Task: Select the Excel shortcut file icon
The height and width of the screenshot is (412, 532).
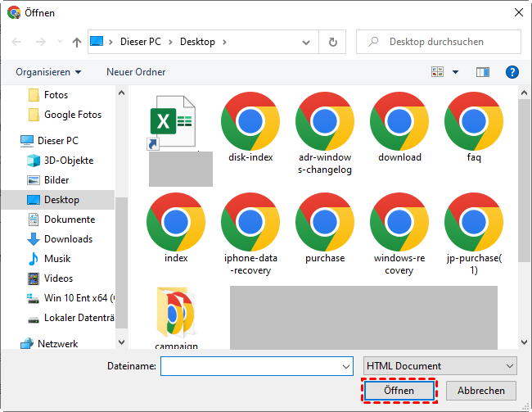Action: (173, 123)
